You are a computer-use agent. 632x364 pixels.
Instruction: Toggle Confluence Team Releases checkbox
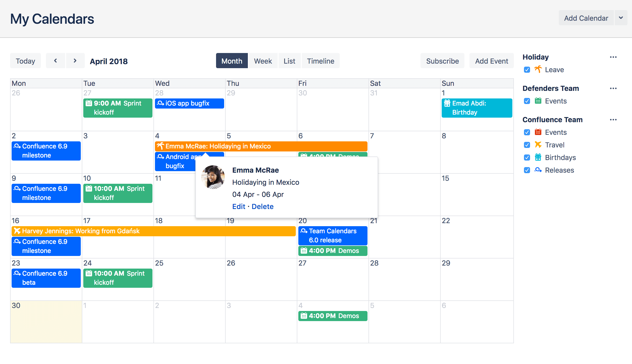[526, 170]
